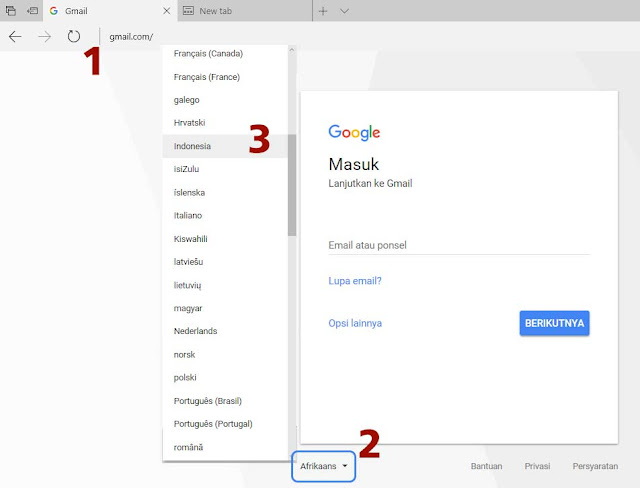
Task: Select Français (France) language
Action: click(x=225, y=77)
